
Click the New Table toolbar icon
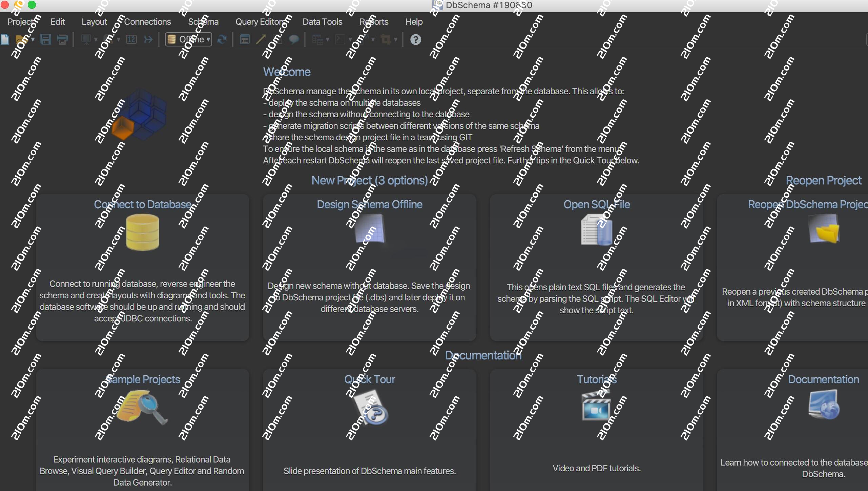point(245,40)
